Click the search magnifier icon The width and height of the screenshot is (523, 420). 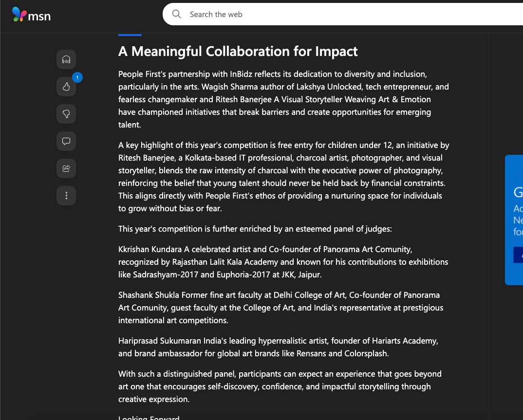pyautogui.click(x=177, y=14)
